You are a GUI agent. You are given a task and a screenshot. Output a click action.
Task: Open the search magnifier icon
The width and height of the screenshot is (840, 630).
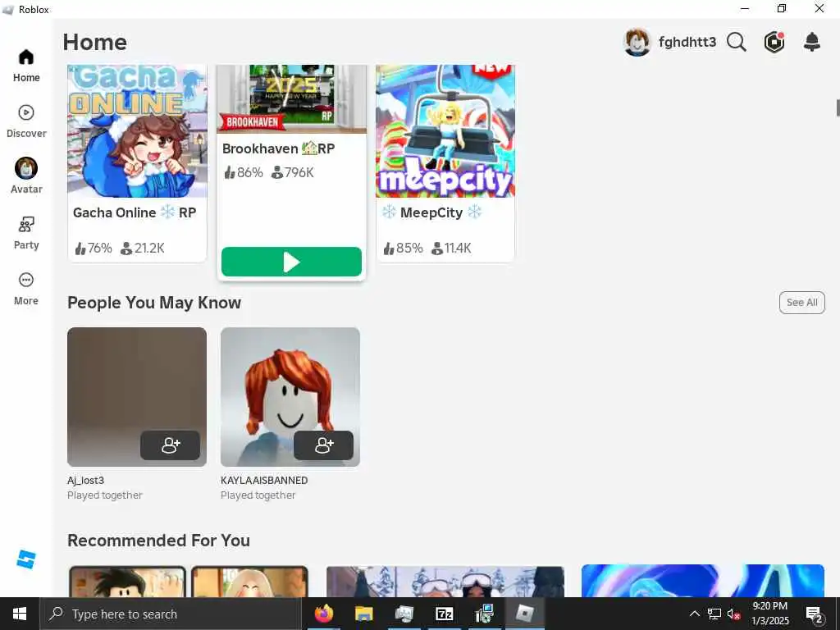pos(737,42)
